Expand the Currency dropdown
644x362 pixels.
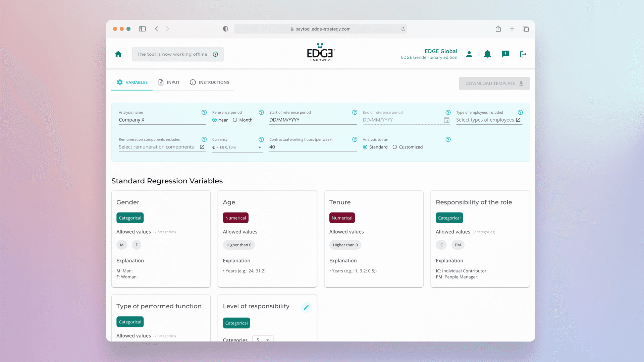[x=260, y=147]
